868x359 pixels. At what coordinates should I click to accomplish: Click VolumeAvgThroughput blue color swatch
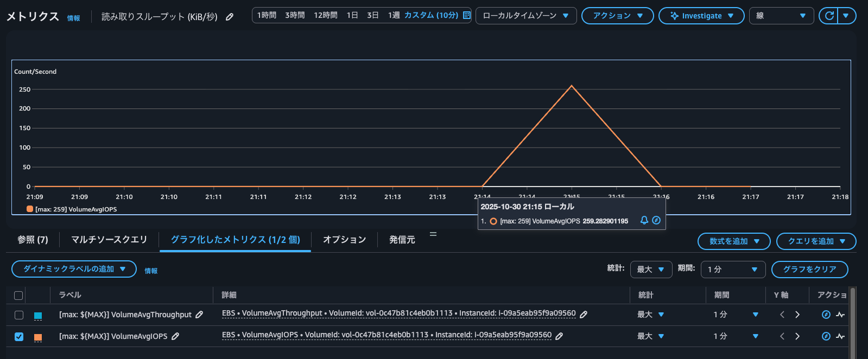pos(38,316)
